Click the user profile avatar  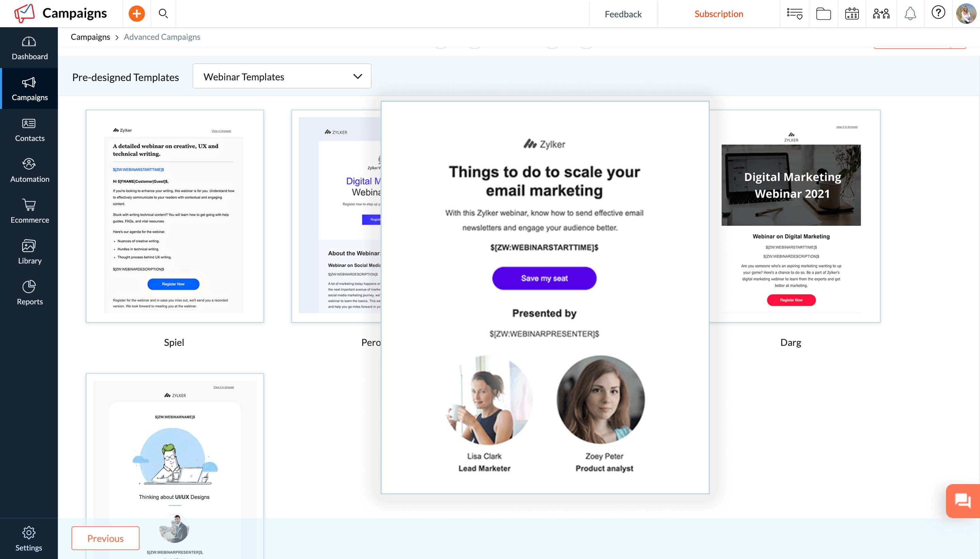(966, 14)
